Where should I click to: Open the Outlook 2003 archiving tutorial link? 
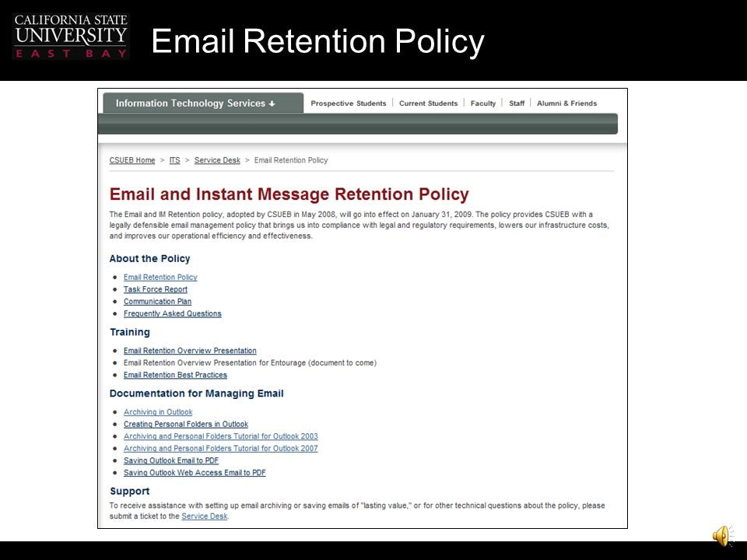(220, 436)
